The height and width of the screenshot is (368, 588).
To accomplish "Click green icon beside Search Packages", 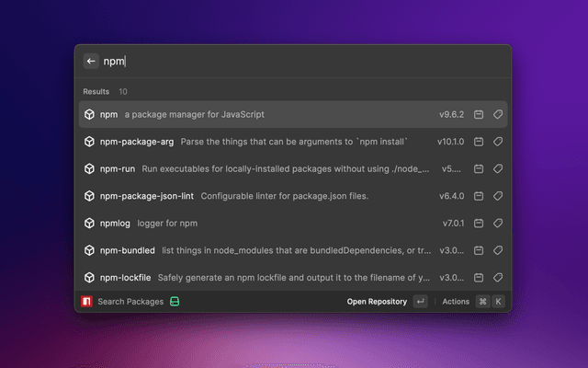I will click(175, 301).
